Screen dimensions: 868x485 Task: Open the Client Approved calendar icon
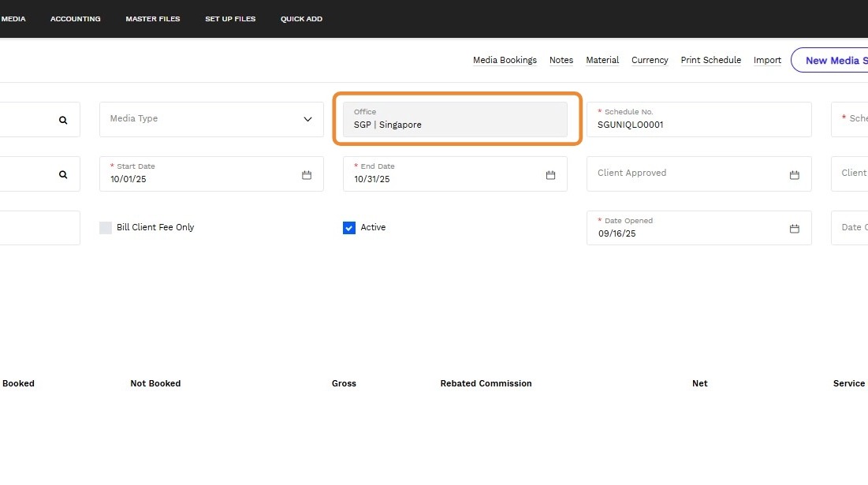[x=795, y=174]
